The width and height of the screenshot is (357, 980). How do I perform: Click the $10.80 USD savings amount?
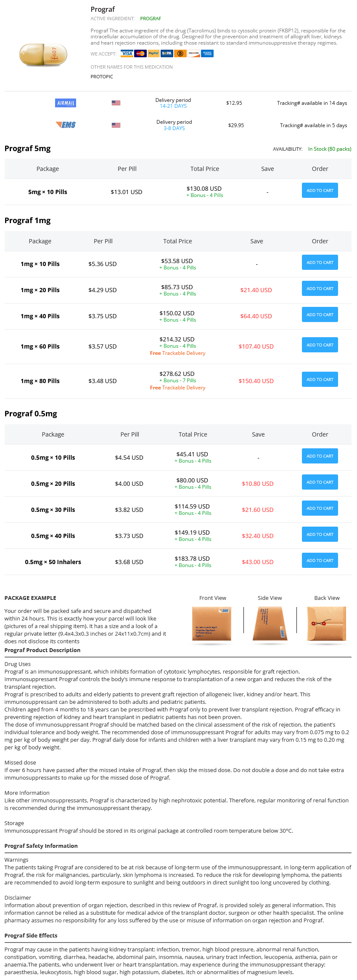pos(258,484)
